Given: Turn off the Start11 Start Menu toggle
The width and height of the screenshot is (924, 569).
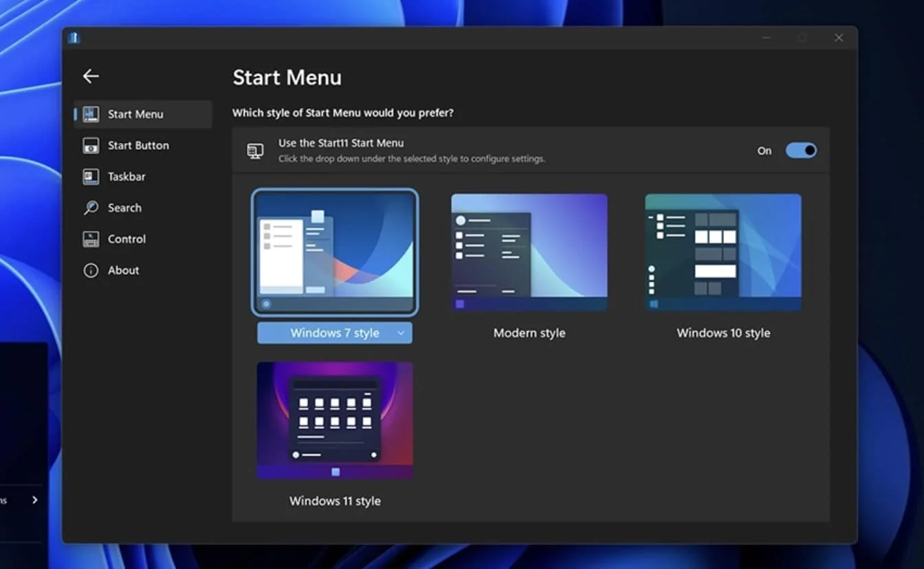Looking at the screenshot, I should click(x=801, y=150).
